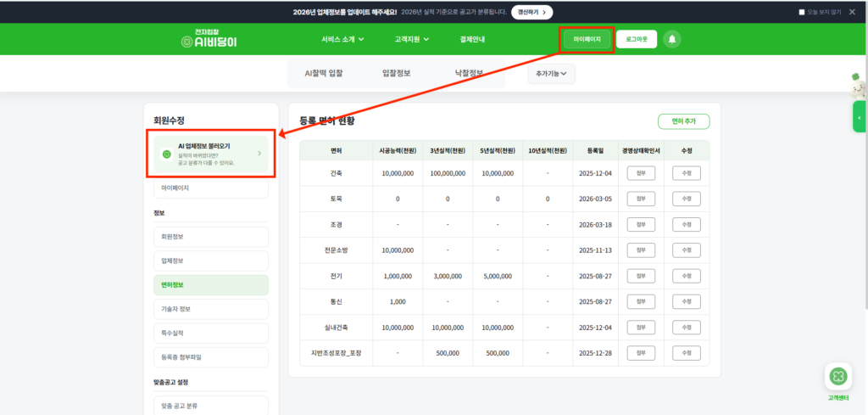Select 등록증 첨부파일 in the sidebar
Screen dimensions: 868x415
point(211,357)
